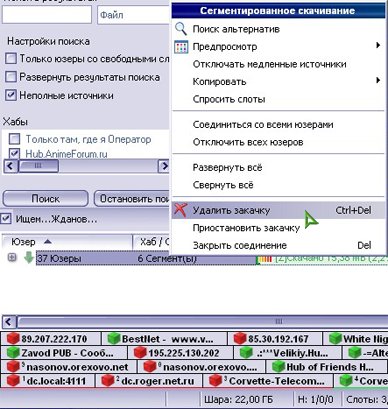Click the Предпросмотр grid icon
The height and width of the screenshot is (409, 388).
[x=181, y=47]
